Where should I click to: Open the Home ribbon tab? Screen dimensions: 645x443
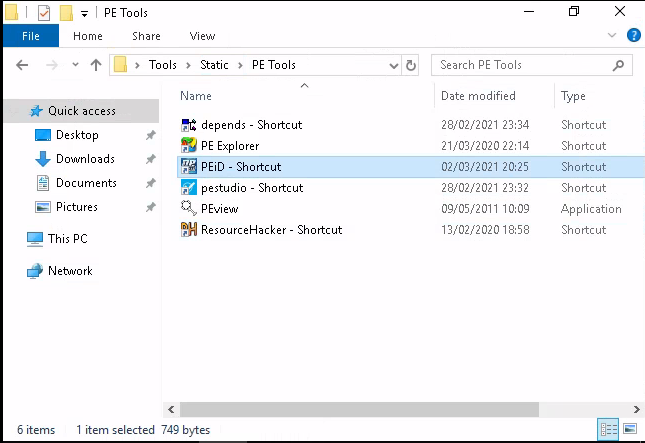pyautogui.click(x=88, y=36)
